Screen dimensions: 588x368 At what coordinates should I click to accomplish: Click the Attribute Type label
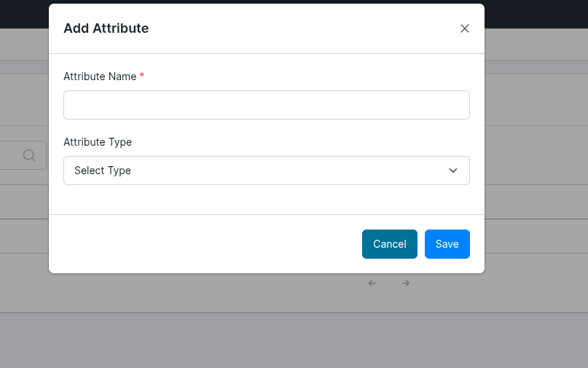98,142
